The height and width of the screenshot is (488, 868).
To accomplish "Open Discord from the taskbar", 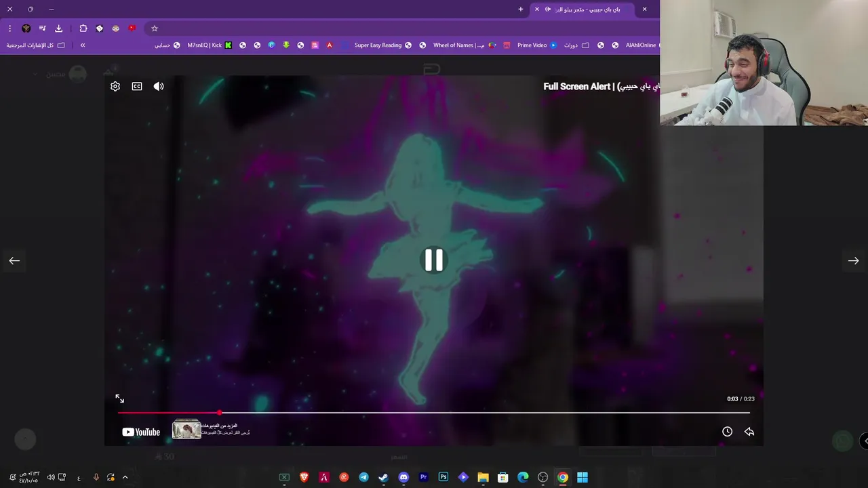I will coord(403,477).
